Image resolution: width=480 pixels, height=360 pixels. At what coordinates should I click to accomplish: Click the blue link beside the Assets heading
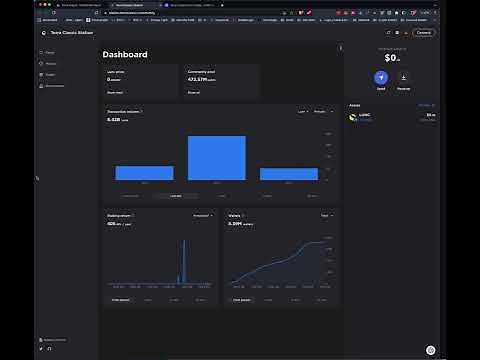click(x=427, y=105)
